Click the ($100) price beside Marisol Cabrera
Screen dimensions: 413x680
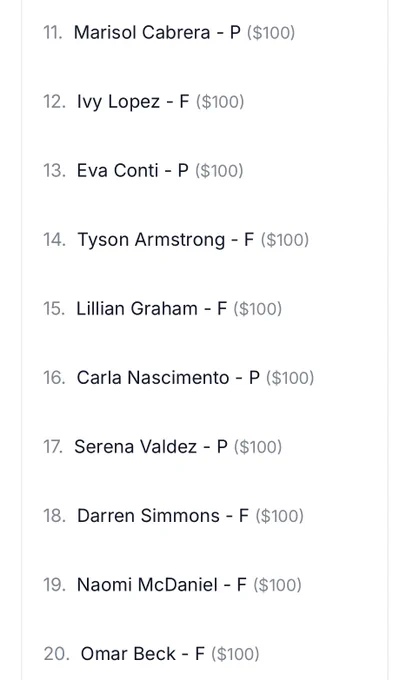point(271,33)
